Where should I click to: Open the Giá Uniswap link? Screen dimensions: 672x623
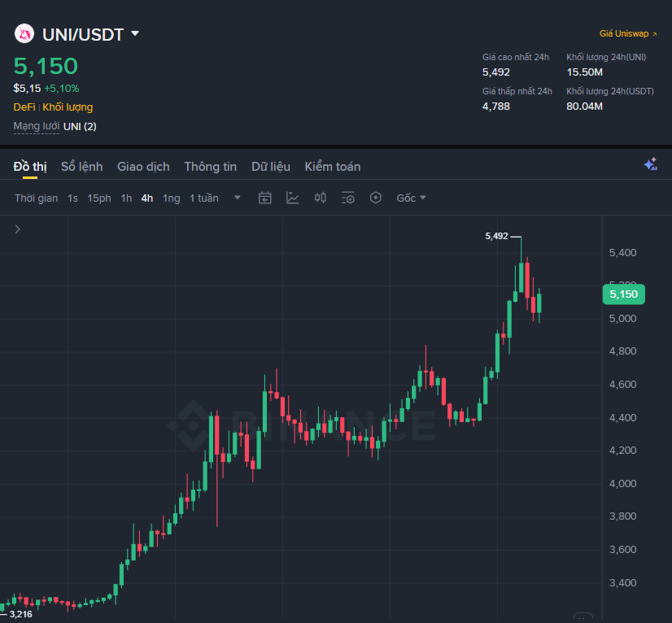click(628, 34)
